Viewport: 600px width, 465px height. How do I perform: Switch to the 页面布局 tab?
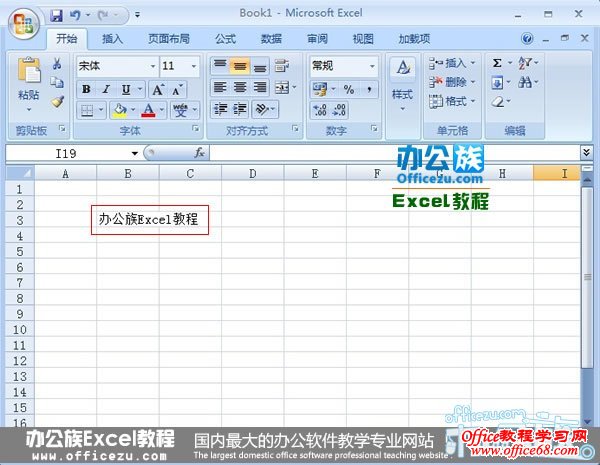point(169,39)
